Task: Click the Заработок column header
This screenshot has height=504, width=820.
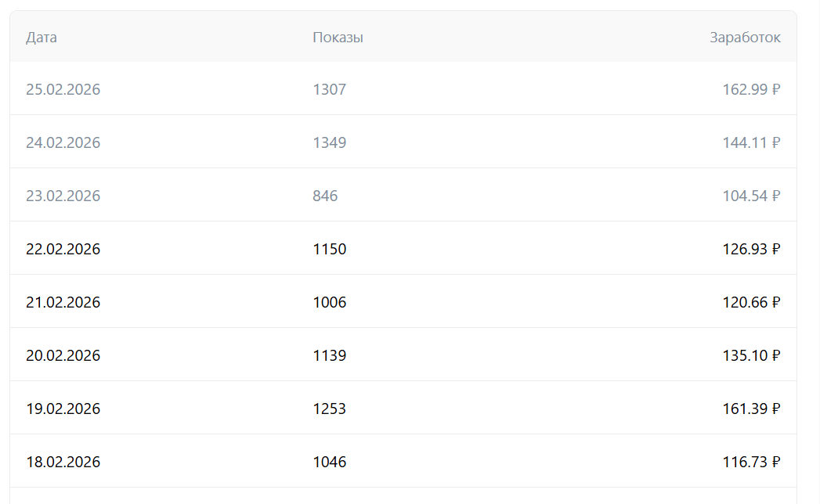Action: tap(745, 38)
